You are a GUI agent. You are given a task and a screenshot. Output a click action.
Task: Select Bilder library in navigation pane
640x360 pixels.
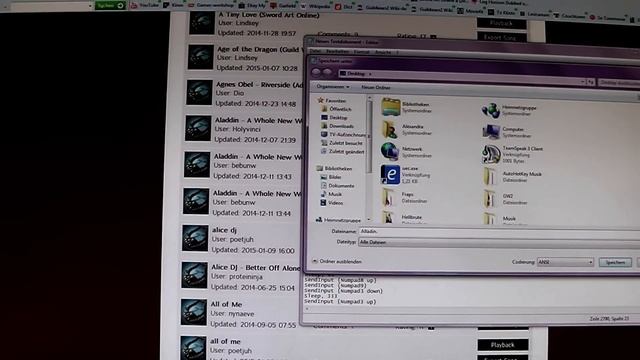pos(331,177)
